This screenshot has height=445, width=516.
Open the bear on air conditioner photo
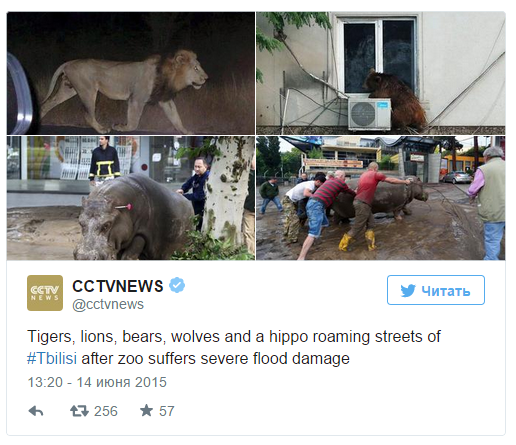pyautogui.click(x=381, y=73)
